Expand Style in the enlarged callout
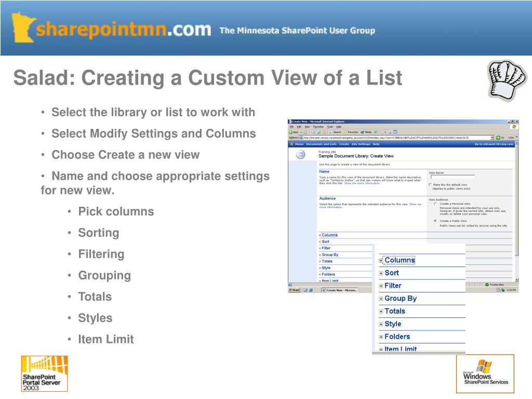 (381, 324)
